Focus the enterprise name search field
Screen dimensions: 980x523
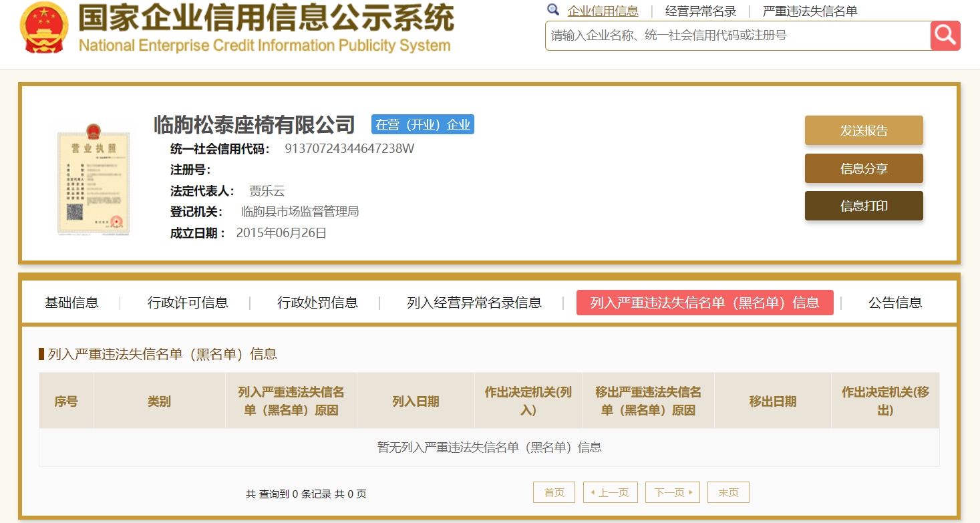(738, 35)
